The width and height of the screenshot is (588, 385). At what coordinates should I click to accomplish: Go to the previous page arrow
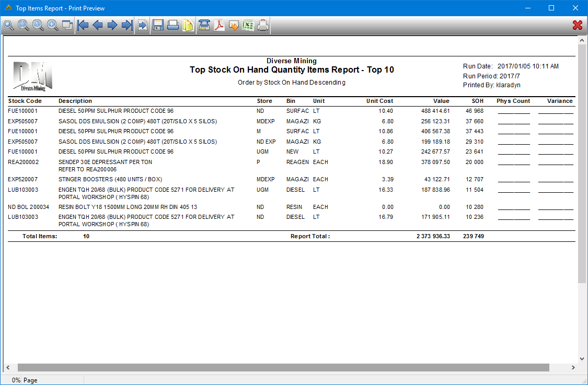coord(98,26)
